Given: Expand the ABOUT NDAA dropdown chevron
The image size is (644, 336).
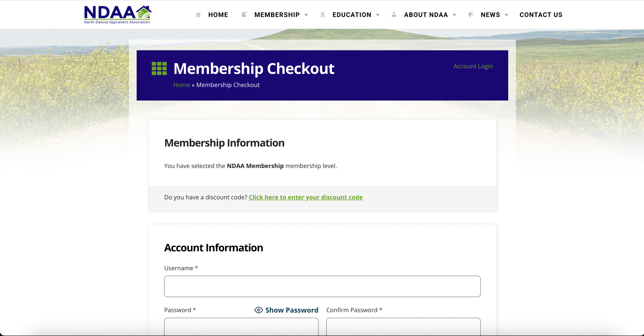Looking at the screenshot, I should (455, 15).
